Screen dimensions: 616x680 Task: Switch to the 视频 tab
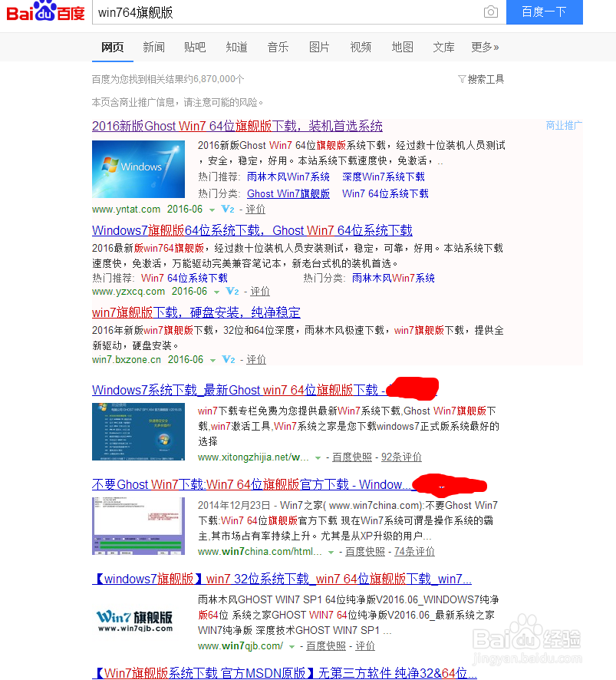[361, 47]
